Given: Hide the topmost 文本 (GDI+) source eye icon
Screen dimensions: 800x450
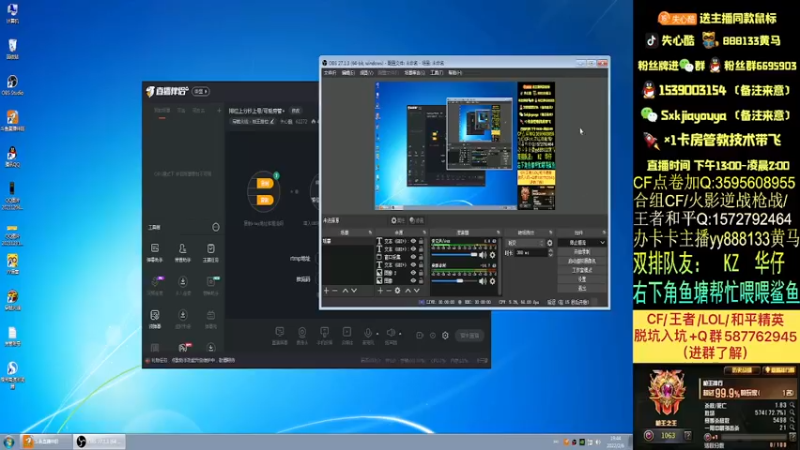Looking at the screenshot, I should 413,241.
